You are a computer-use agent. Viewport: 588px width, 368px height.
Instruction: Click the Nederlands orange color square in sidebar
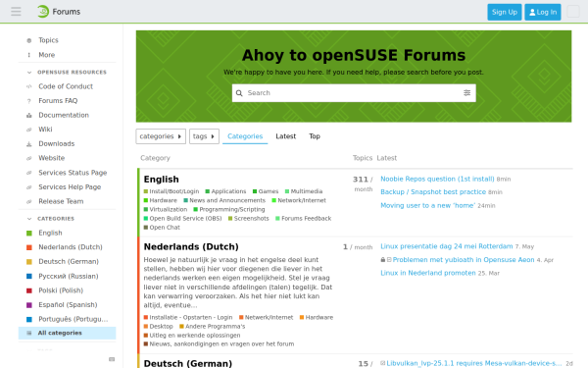[x=29, y=247]
